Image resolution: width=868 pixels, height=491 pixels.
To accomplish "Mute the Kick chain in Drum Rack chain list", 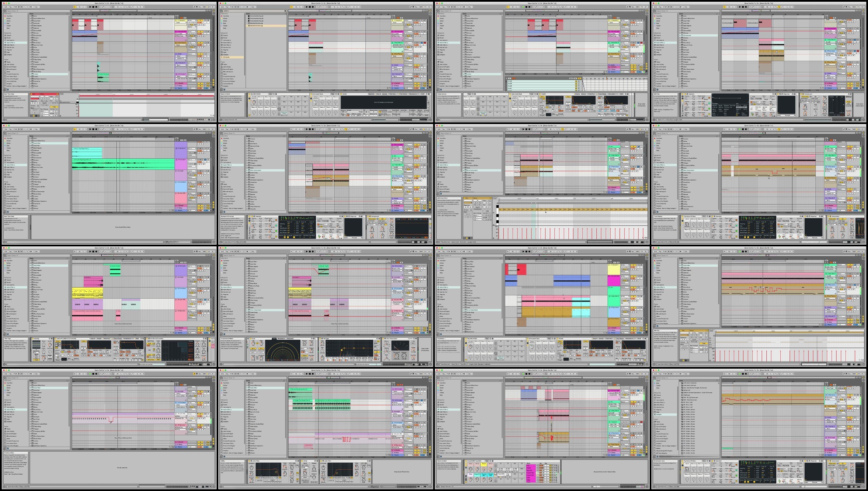I will click(550, 466).
